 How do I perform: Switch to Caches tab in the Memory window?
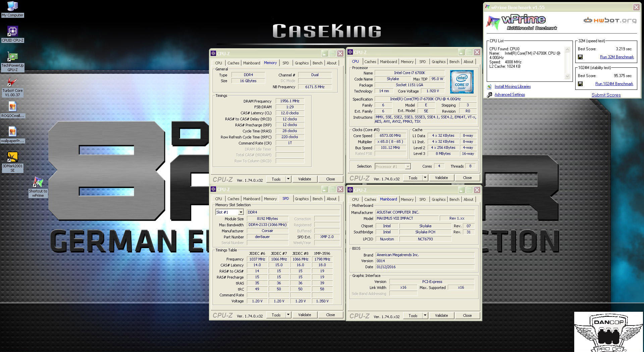coord(233,63)
